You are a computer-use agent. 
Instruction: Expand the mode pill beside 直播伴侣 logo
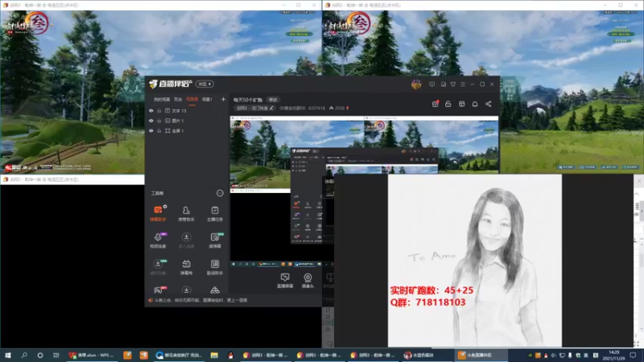[x=204, y=84]
